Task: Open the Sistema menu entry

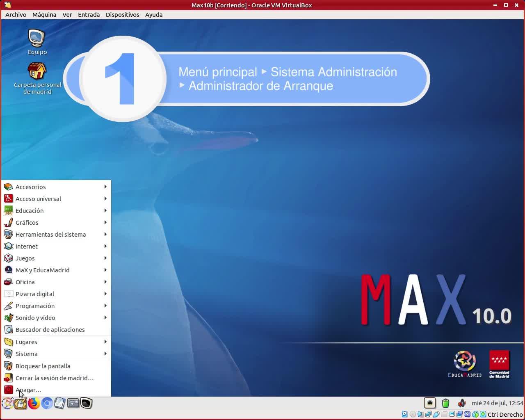Action: point(56,354)
